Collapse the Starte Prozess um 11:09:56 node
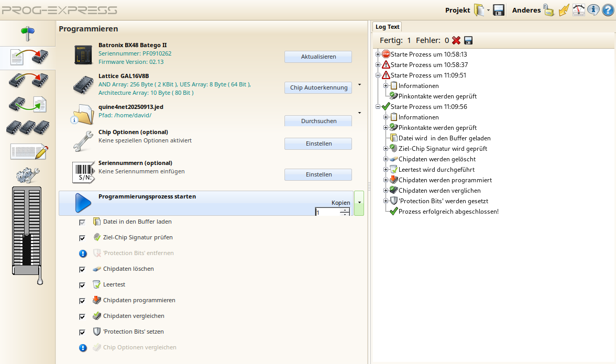Viewport: 616px width, 364px height. tap(378, 107)
